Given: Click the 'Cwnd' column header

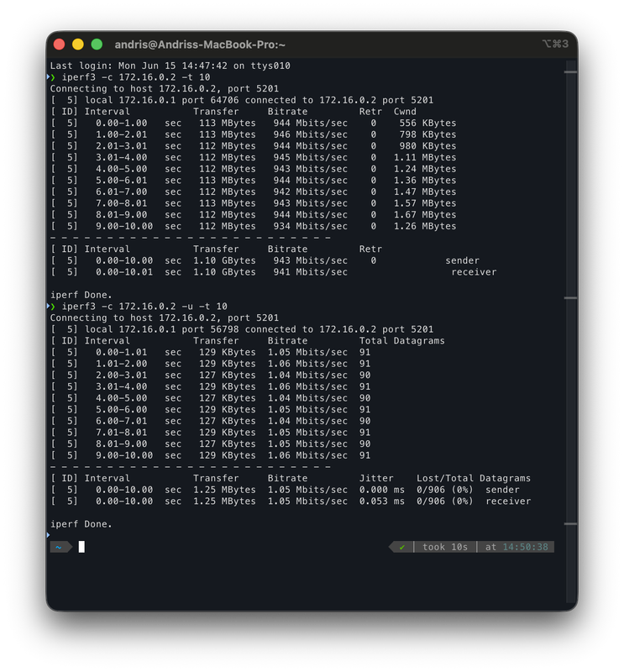Looking at the screenshot, I should click(x=405, y=112).
